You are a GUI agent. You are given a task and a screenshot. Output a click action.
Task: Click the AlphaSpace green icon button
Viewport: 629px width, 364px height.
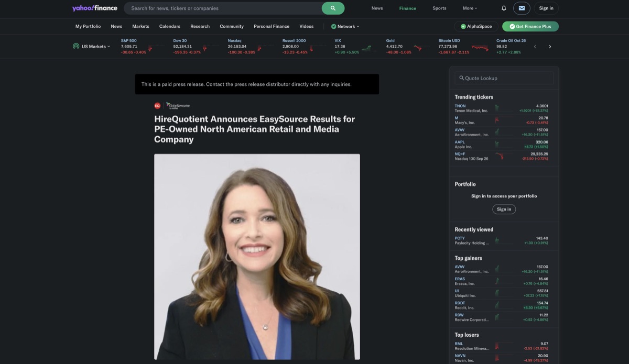point(476,26)
